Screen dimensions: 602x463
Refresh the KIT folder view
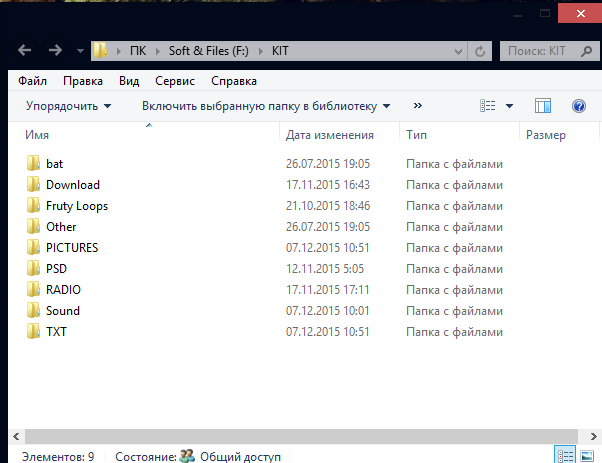click(x=481, y=51)
